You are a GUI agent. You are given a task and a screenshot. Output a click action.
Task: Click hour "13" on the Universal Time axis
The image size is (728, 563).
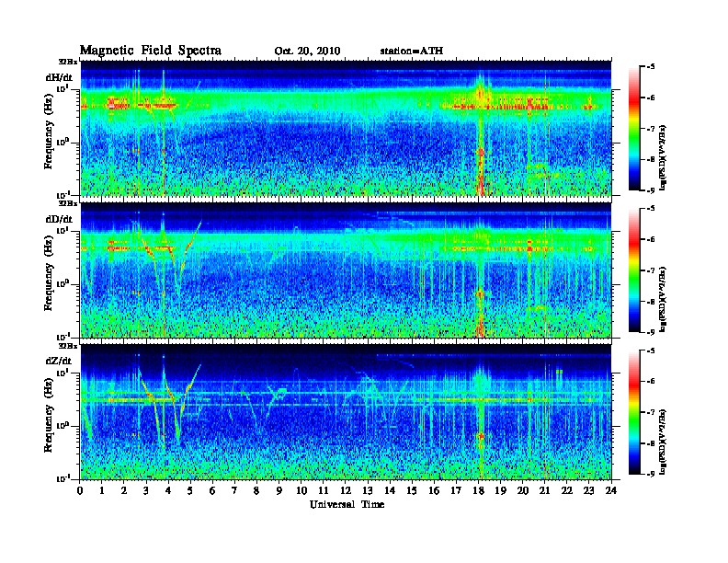[368, 490]
